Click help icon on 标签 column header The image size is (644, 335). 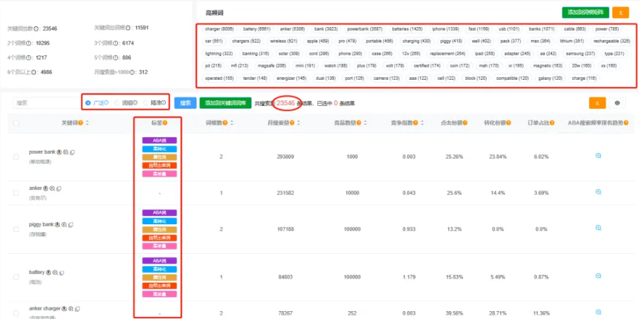[165, 123]
